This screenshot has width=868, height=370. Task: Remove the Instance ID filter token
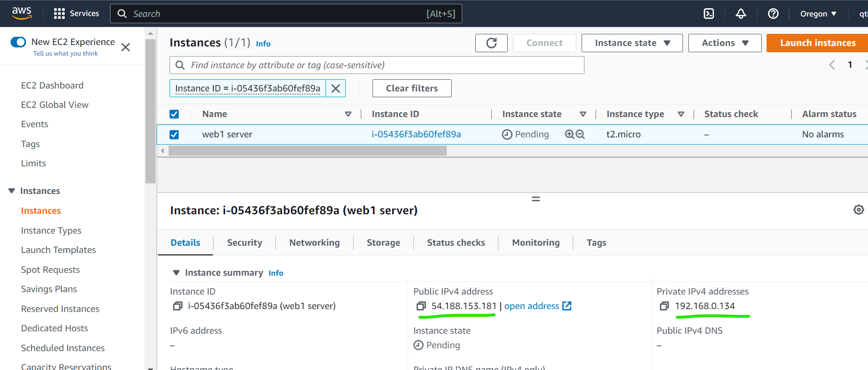click(336, 89)
